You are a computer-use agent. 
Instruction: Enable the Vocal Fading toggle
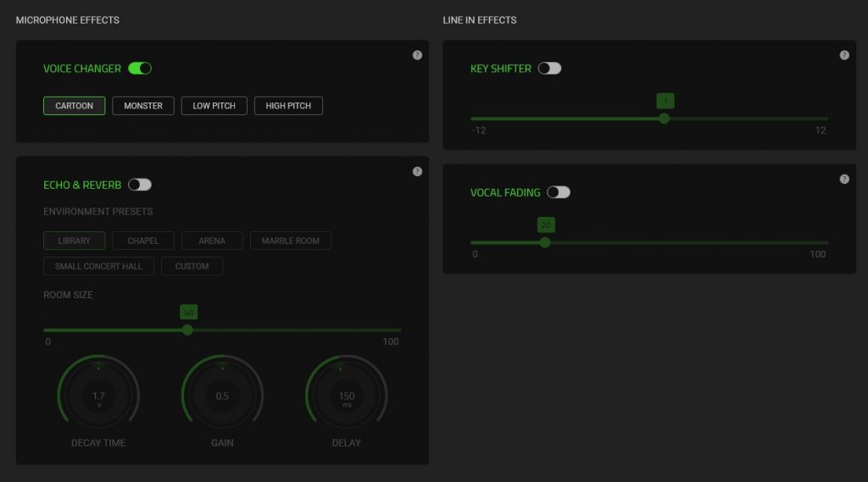[559, 192]
